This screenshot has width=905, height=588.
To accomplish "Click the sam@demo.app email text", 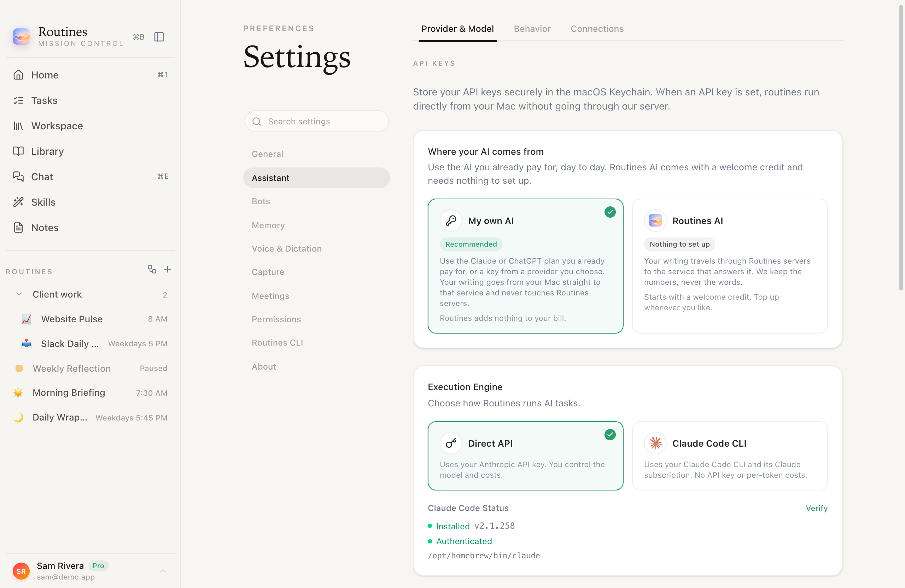I will click(66, 577).
